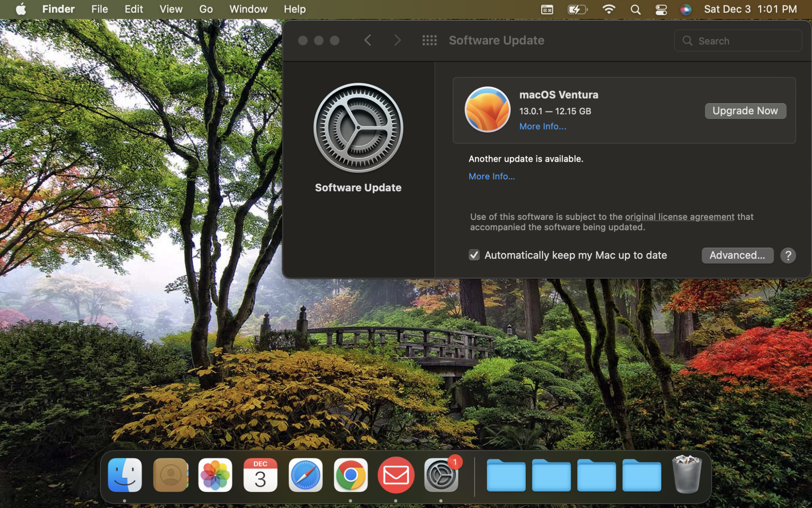Click the back chevron in Software Update toolbar
Image resolution: width=812 pixels, height=508 pixels.
tap(368, 40)
